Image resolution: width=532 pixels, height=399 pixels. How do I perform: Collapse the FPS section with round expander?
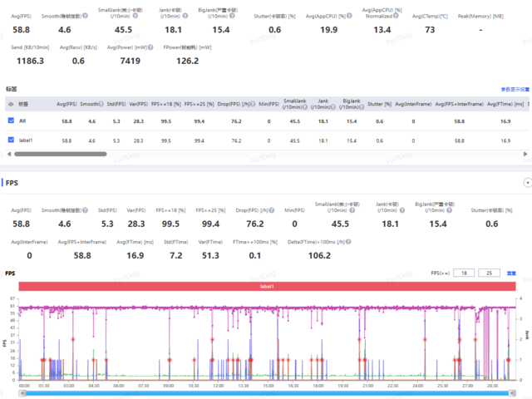tap(525, 182)
